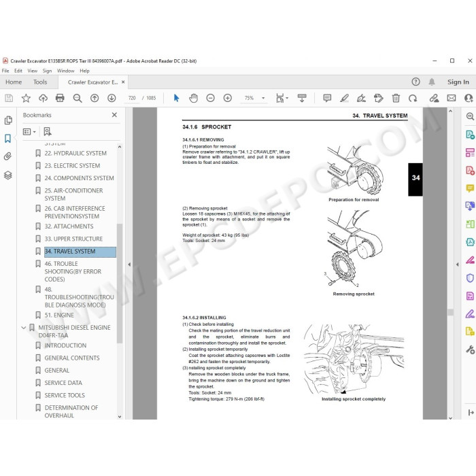Open the bookmark Options list dropdown

[29, 132]
